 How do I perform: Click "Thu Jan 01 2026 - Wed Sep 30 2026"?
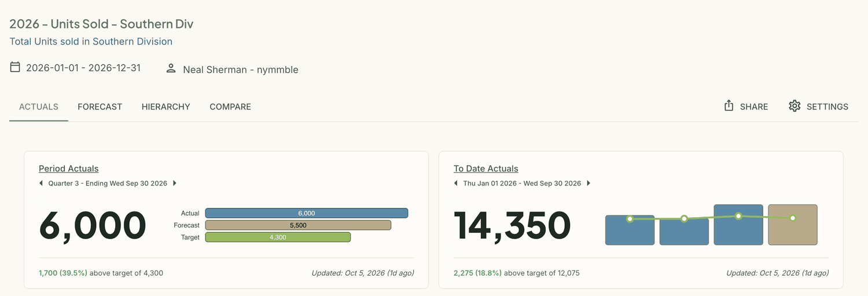pos(522,183)
